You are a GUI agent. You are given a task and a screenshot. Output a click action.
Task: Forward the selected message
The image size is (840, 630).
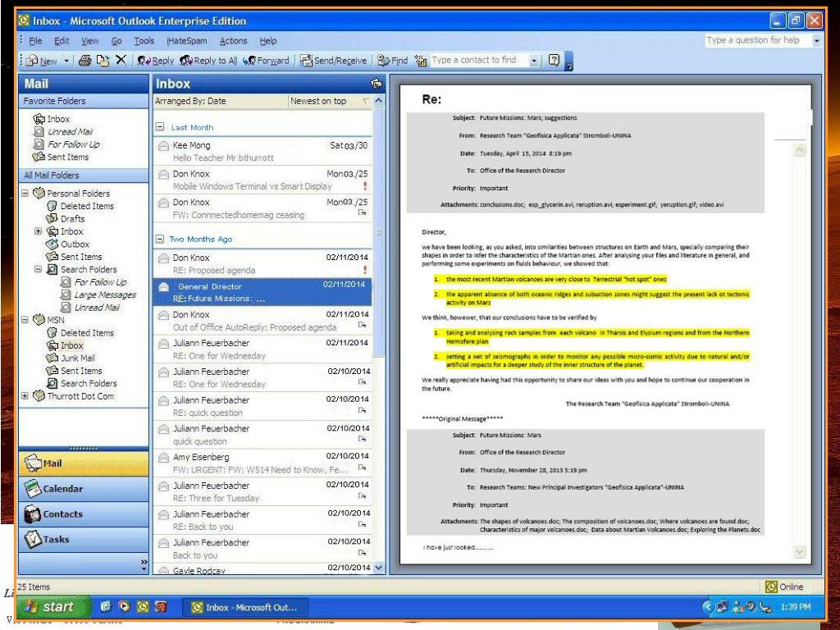click(x=267, y=61)
